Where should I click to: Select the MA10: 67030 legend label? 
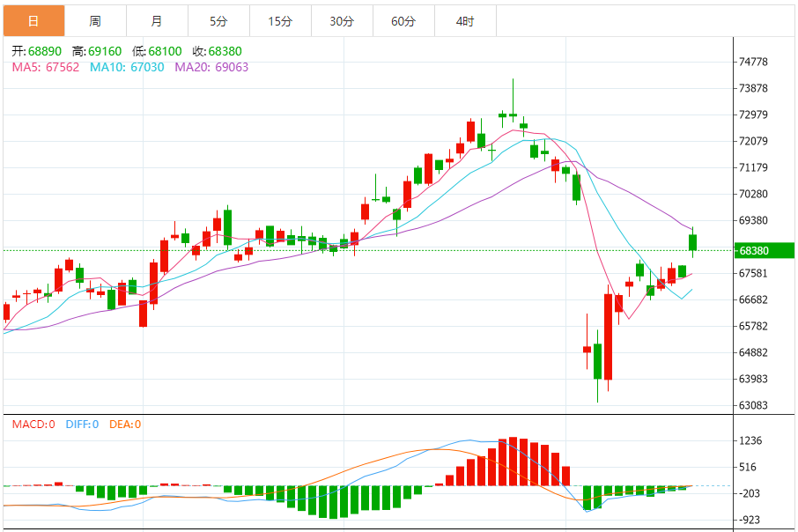tap(127, 67)
